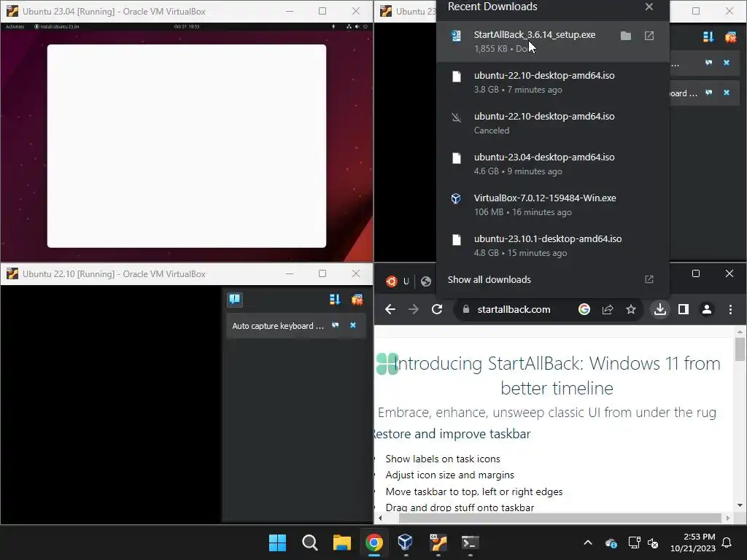Click Show all downloads

(x=489, y=279)
